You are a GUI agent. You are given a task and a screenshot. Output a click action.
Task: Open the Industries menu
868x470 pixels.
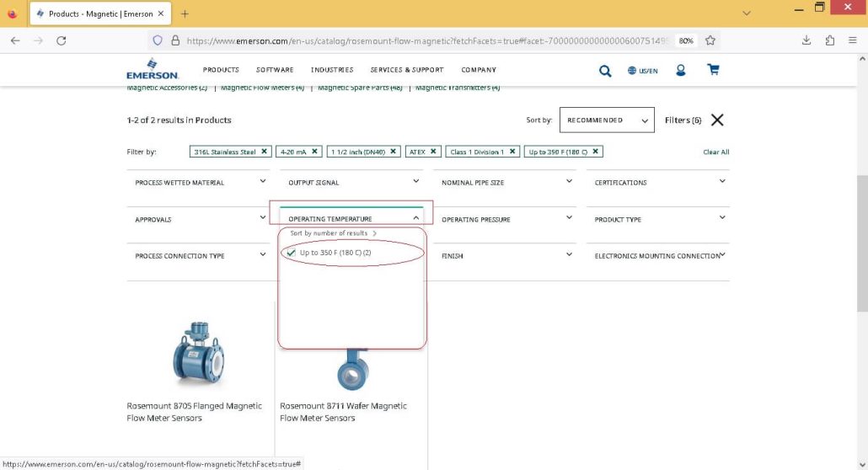pyautogui.click(x=332, y=70)
